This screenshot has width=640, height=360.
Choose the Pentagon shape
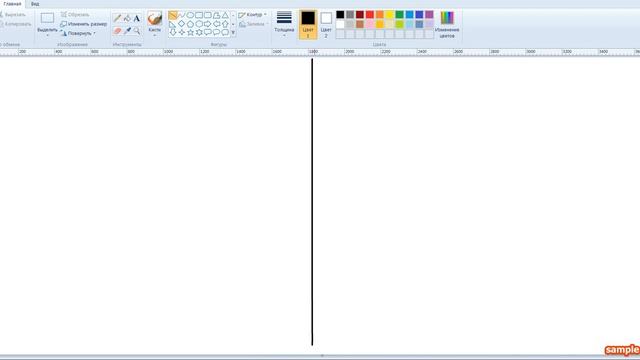pyautogui.click(x=190, y=24)
